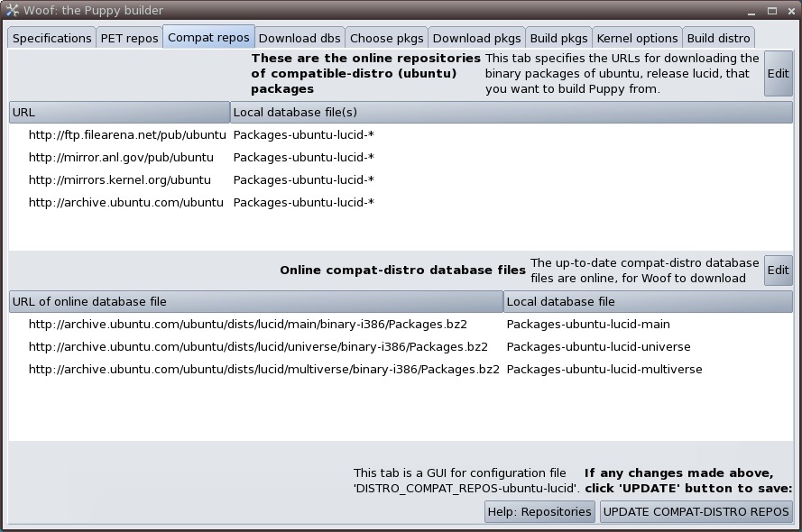Go to the Download dbs tab

pyautogui.click(x=300, y=38)
